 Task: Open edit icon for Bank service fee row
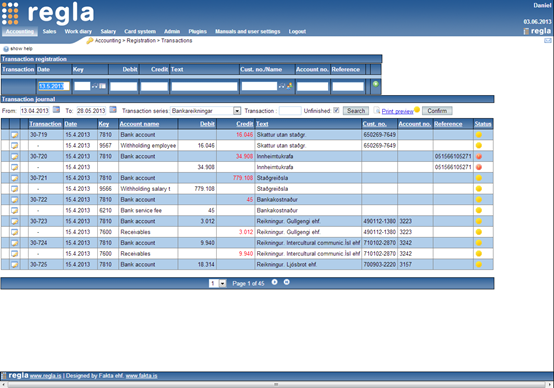tap(14, 210)
